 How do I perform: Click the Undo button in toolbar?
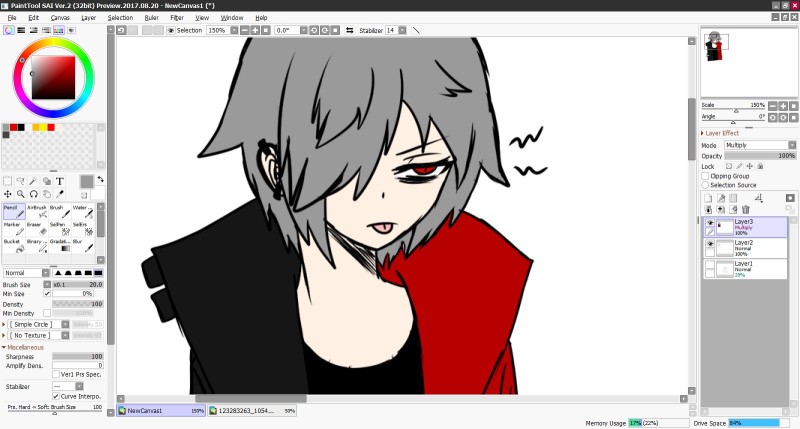click(x=121, y=31)
